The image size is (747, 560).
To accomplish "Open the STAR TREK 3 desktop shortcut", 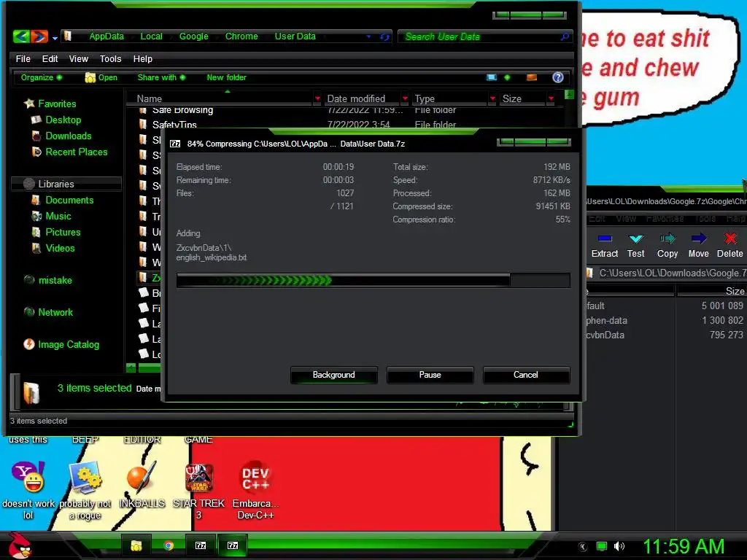I will coord(198,491).
